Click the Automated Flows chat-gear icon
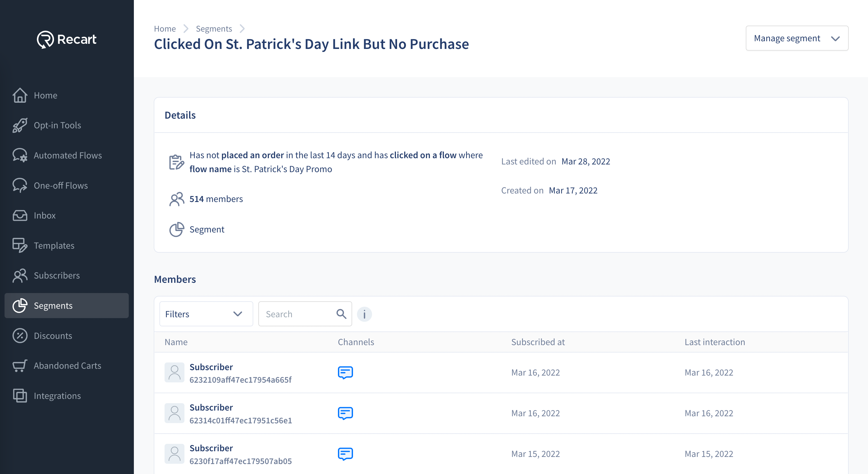The width and height of the screenshot is (868, 474). [x=20, y=155]
